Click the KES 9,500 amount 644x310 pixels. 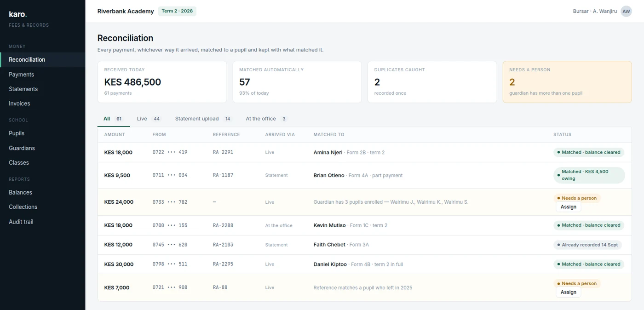coord(117,175)
